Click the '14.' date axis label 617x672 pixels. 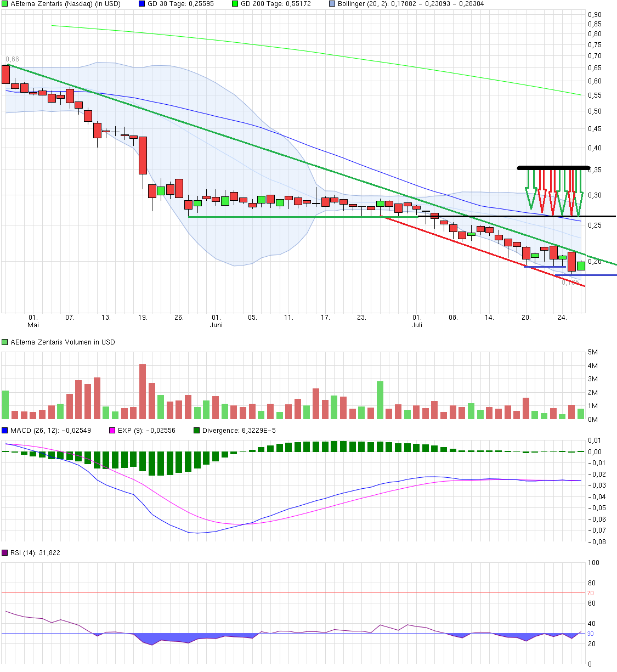click(489, 318)
